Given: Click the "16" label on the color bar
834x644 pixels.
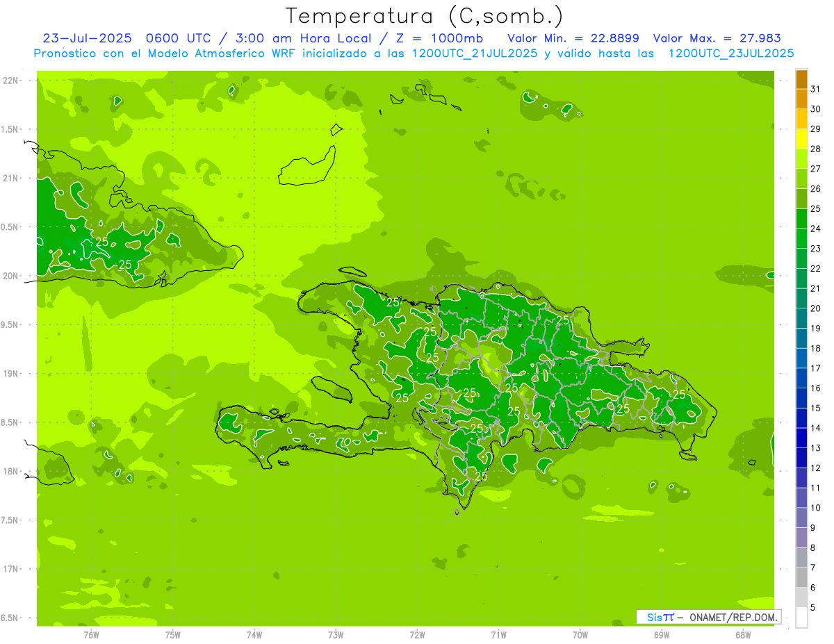Looking at the screenshot, I should tap(816, 388).
